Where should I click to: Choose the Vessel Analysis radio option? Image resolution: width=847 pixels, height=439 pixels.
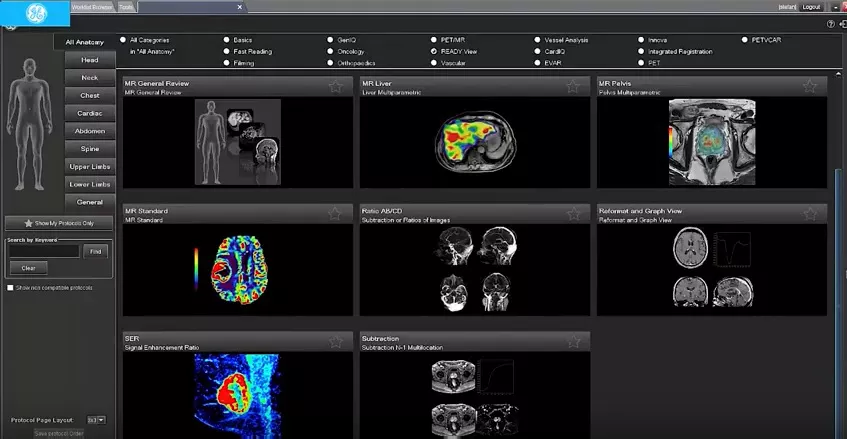coord(537,40)
